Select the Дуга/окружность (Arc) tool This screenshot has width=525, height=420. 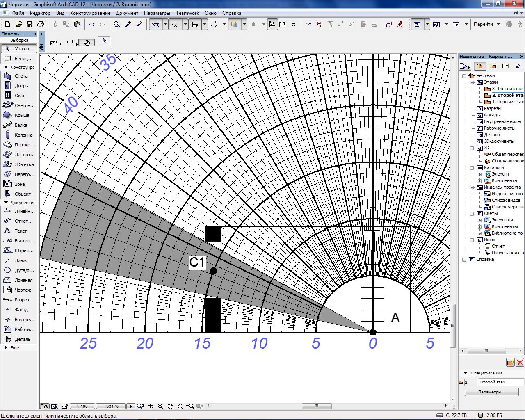19,270
